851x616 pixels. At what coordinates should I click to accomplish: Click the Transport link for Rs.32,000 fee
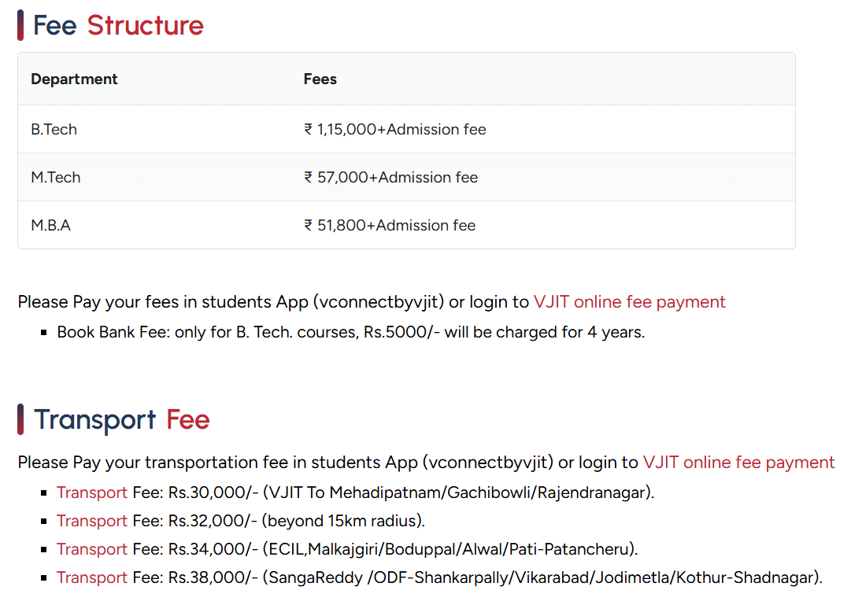pyautogui.click(x=91, y=522)
